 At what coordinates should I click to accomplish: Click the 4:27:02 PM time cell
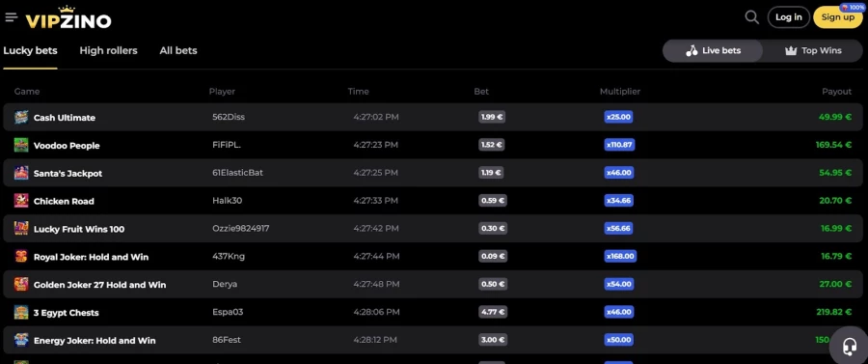click(x=376, y=117)
